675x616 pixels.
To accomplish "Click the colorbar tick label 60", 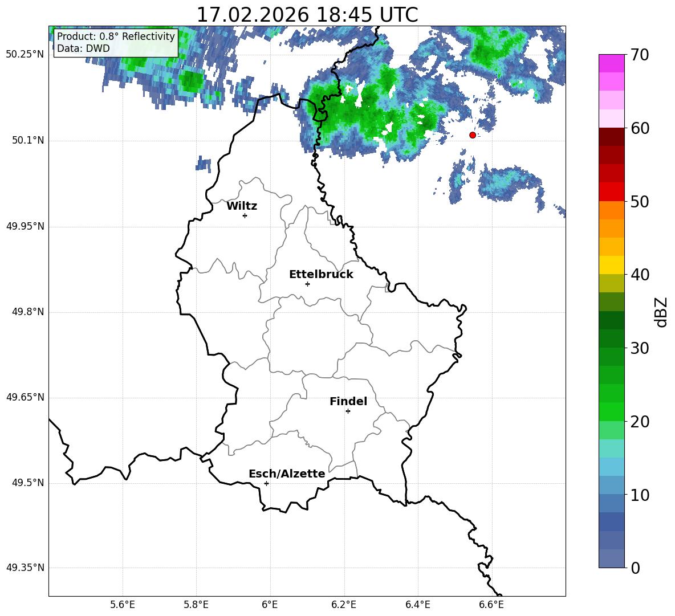I will point(640,128).
